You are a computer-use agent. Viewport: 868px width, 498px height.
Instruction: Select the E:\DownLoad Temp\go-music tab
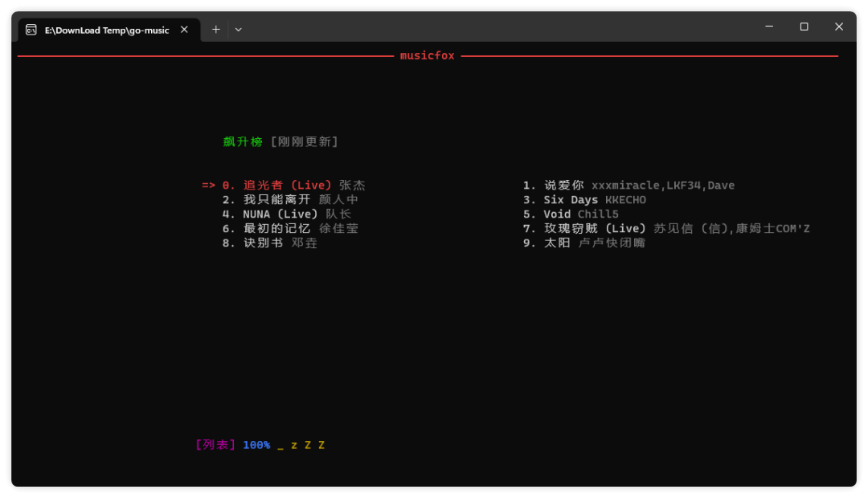(x=109, y=30)
